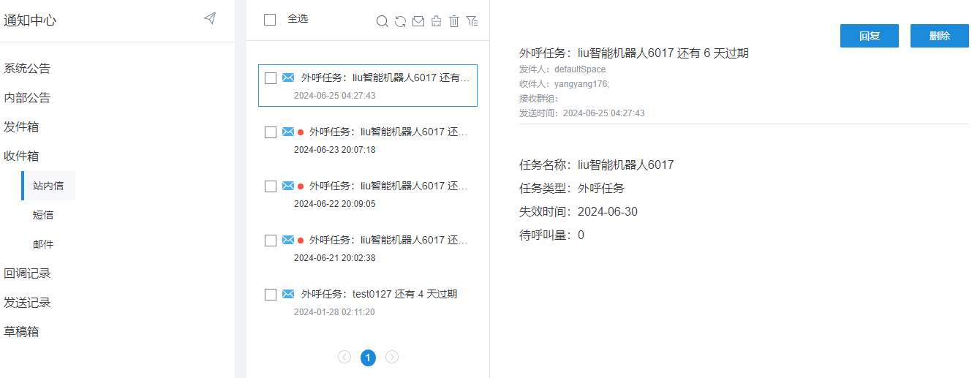This screenshot has width=980, height=378.
Task: Check the 全选 select-all checkbox
Action: pos(270,20)
